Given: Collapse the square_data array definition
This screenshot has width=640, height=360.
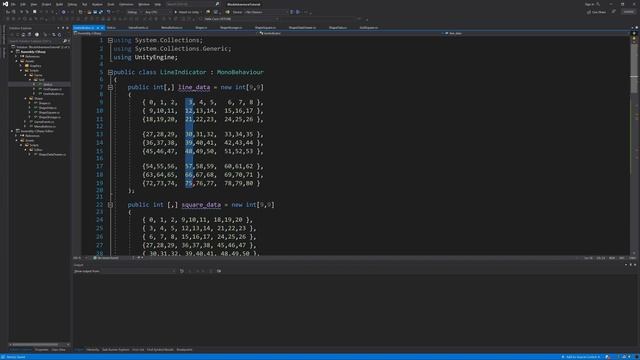Looking at the screenshot, I should click(110, 205).
